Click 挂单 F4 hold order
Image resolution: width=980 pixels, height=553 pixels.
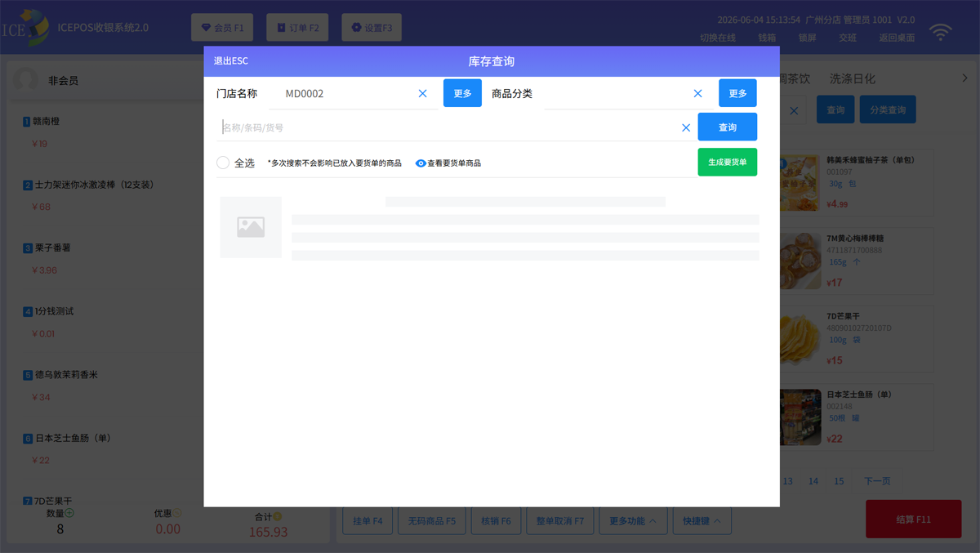click(367, 521)
